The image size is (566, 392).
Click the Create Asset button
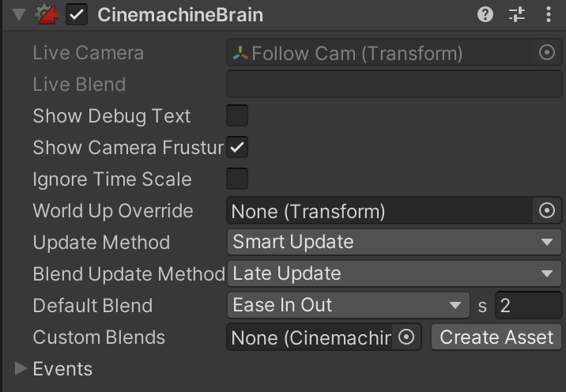[496, 337]
